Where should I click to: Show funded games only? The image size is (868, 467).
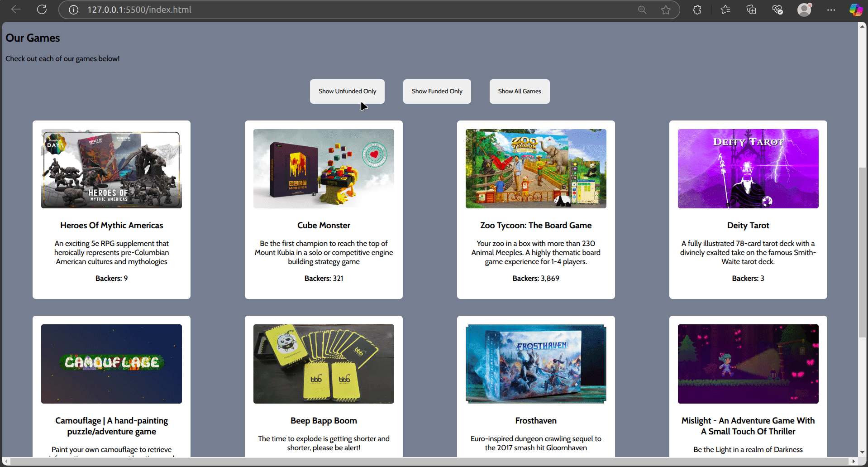point(437,91)
